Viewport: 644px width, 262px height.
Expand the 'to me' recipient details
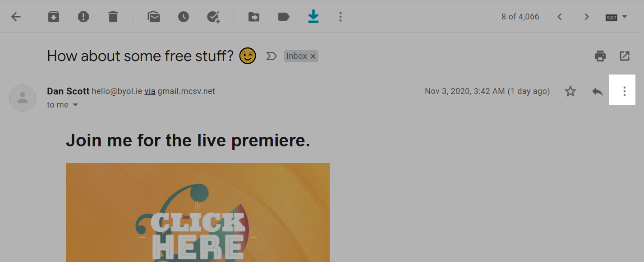tap(75, 105)
